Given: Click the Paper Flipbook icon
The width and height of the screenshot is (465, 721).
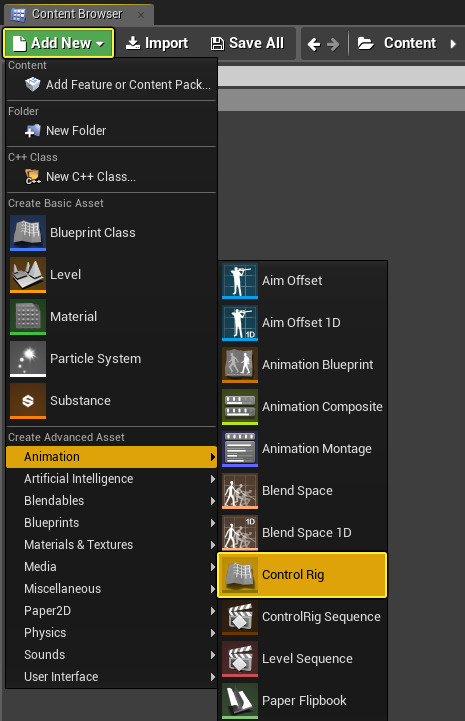Looking at the screenshot, I should tap(240, 701).
